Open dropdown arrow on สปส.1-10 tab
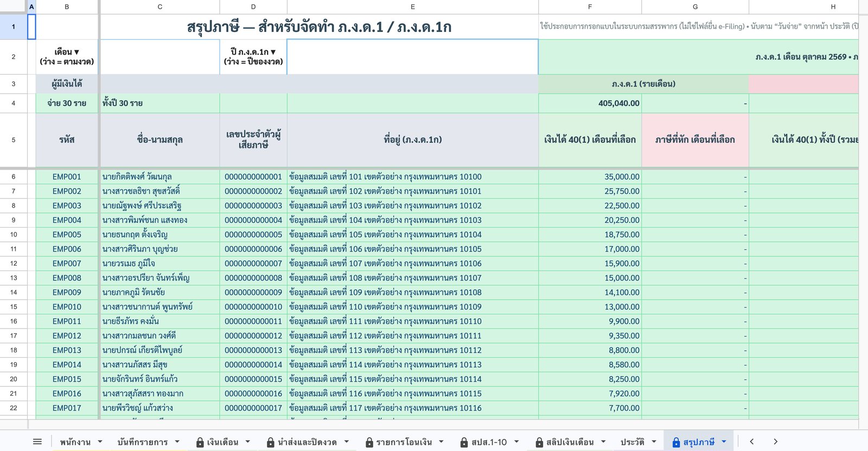Viewport: 868px width, 451px height. tap(516, 442)
